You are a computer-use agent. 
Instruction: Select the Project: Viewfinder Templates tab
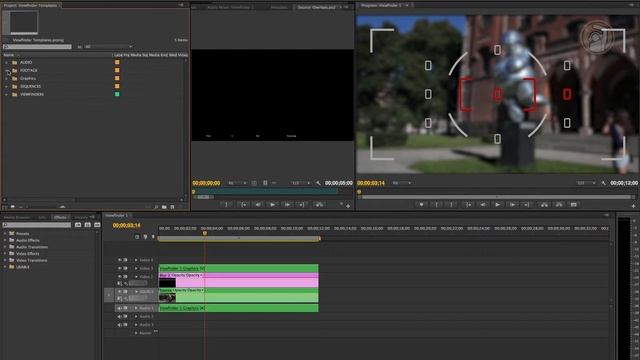tap(30, 5)
